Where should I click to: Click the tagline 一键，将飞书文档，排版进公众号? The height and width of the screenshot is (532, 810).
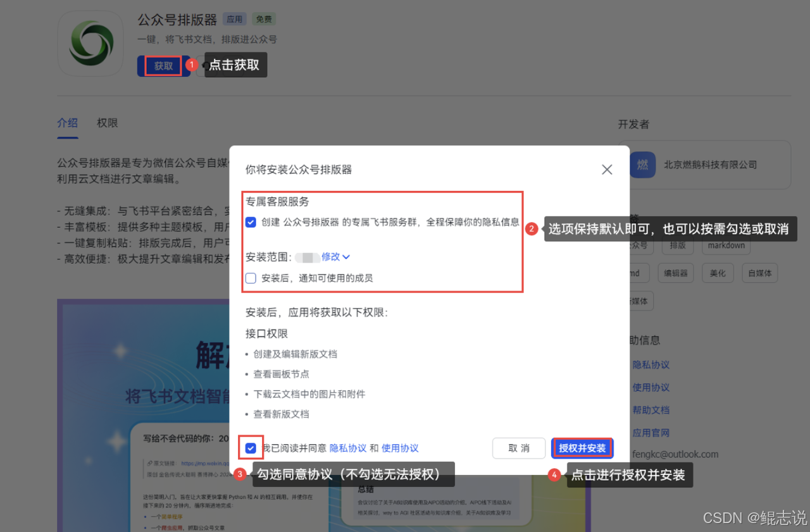point(208,39)
